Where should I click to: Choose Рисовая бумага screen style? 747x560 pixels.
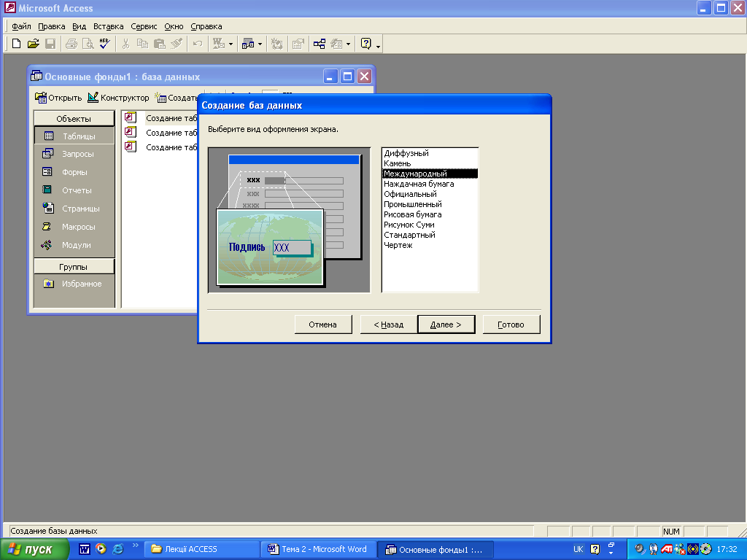(x=430, y=215)
